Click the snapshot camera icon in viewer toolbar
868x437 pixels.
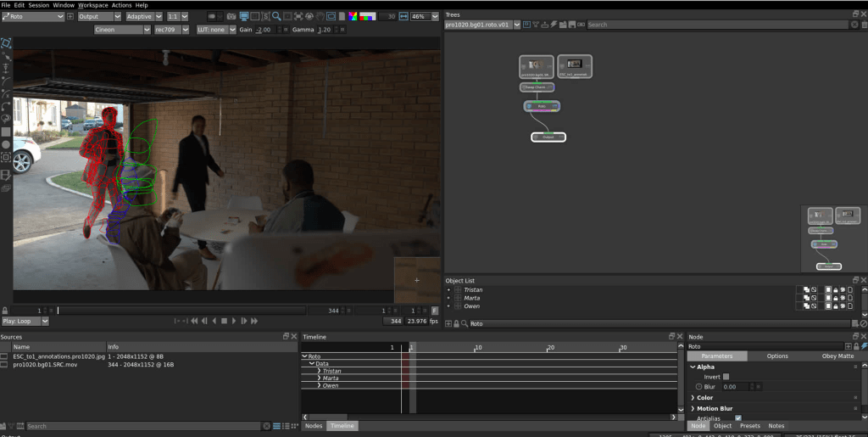(231, 16)
